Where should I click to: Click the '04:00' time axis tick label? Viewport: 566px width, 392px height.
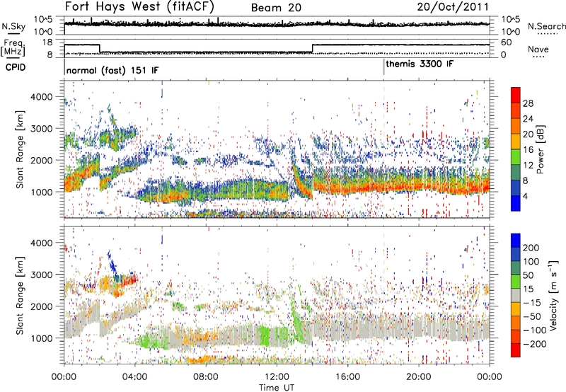134,377
